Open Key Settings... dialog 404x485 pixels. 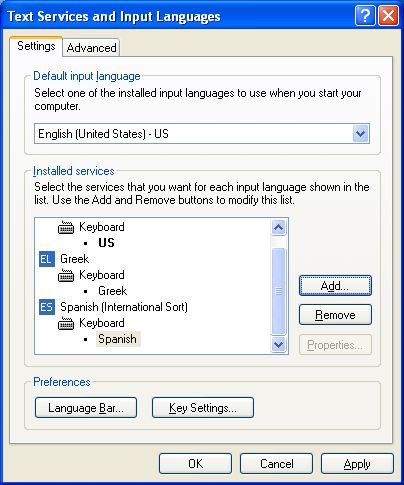coord(203,408)
